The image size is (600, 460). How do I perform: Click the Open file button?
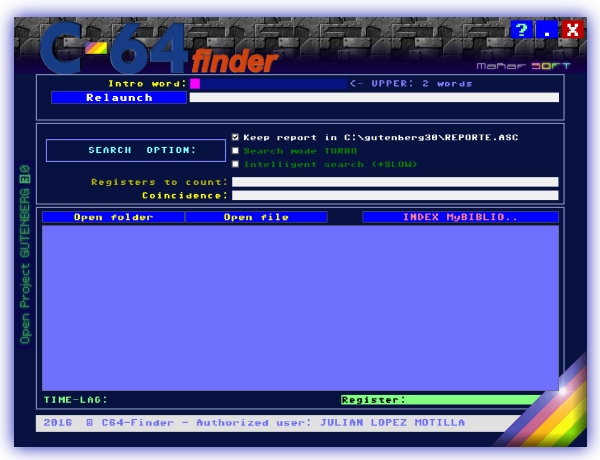256,217
